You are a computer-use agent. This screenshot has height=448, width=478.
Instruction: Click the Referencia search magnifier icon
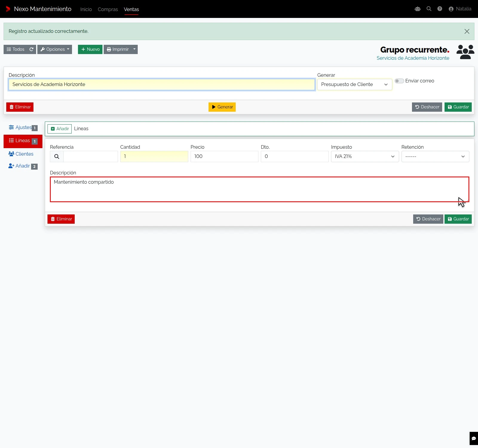pyautogui.click(x=56, y=157)
